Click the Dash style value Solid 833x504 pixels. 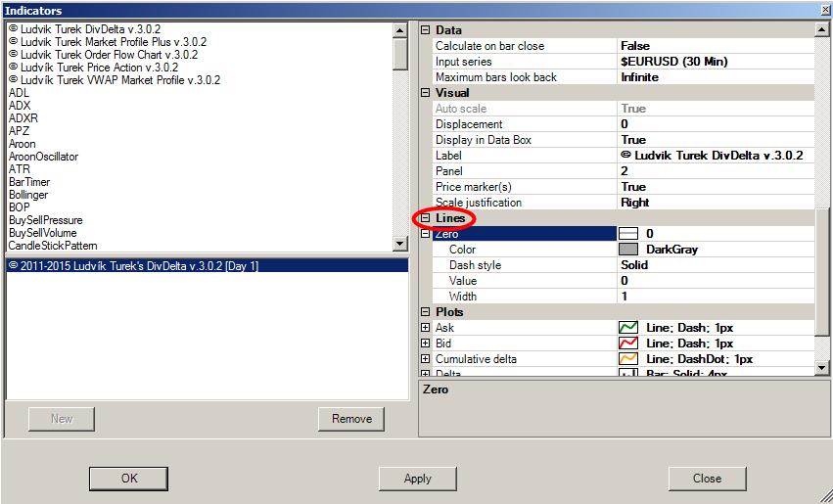[x=716, y=265]
